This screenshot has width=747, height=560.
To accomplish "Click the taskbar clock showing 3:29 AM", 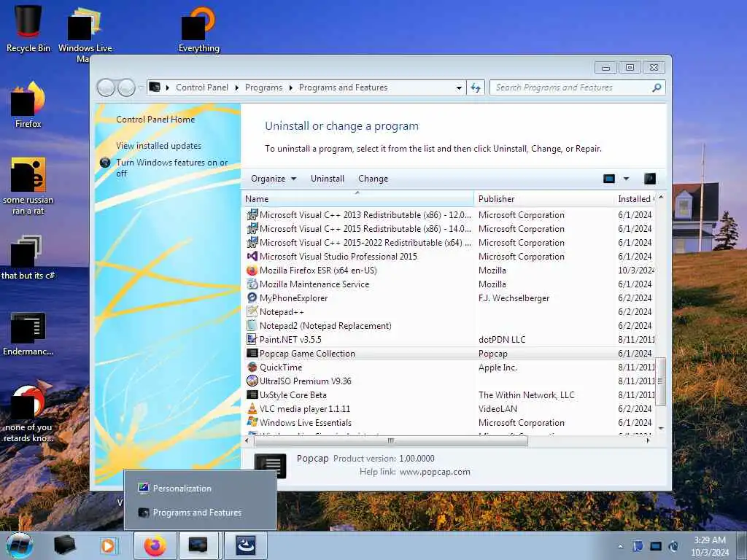I will click(x=710, y=546).
